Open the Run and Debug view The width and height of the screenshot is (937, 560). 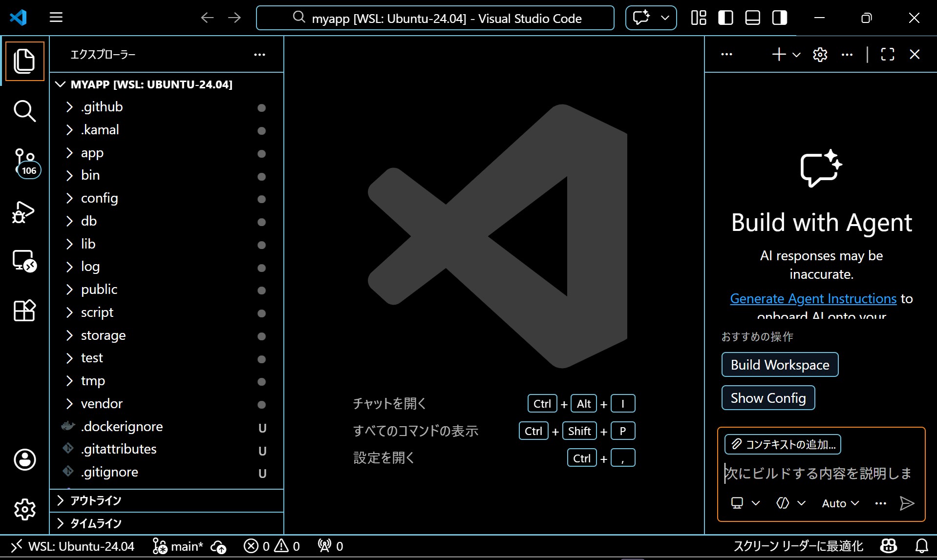click(x=24, y=212)
